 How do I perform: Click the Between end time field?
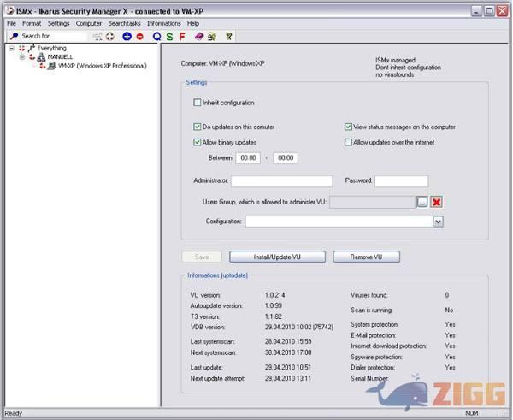tap(286, 157)
